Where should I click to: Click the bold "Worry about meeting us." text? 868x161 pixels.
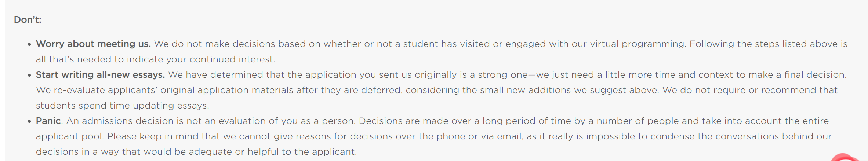pyautogui.click(x=93, y=44)
